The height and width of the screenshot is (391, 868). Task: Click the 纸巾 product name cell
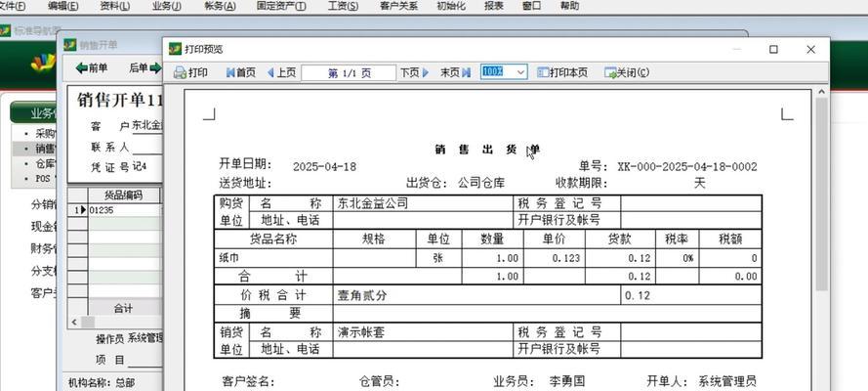point(273,257)
